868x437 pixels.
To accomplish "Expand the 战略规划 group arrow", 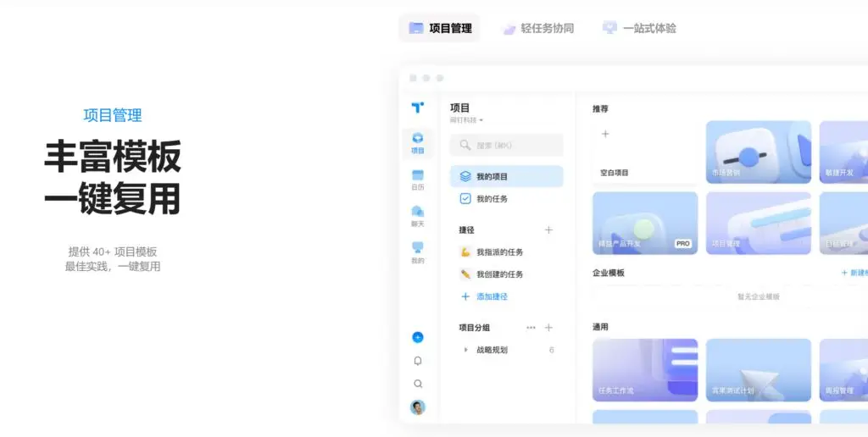I will (465, 350).
